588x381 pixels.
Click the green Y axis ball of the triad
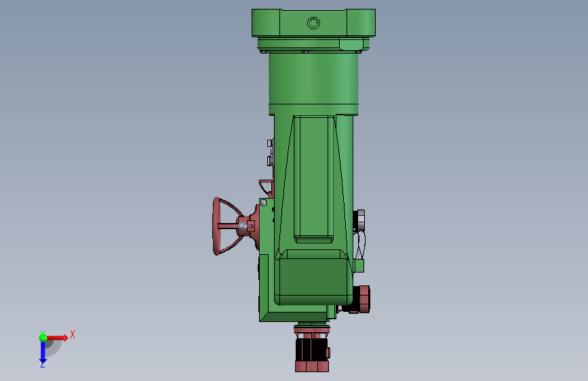pos(43,338)
